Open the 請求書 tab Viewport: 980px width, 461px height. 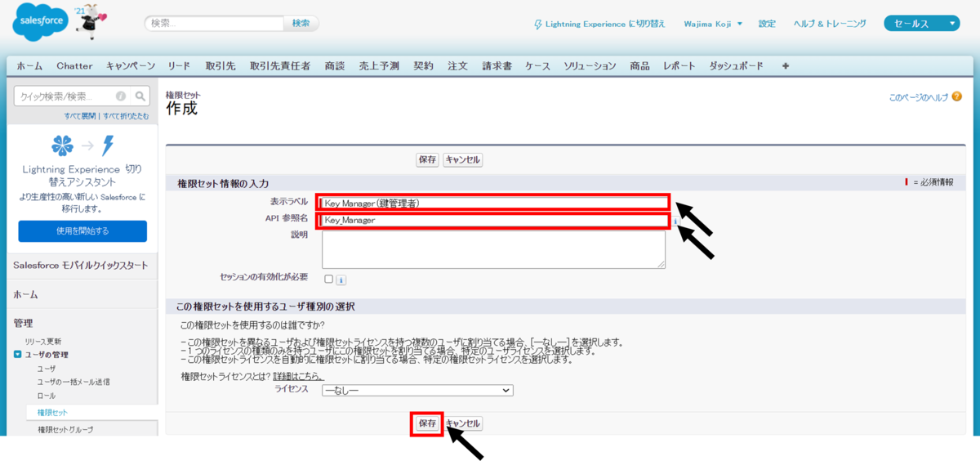(497, 66)
